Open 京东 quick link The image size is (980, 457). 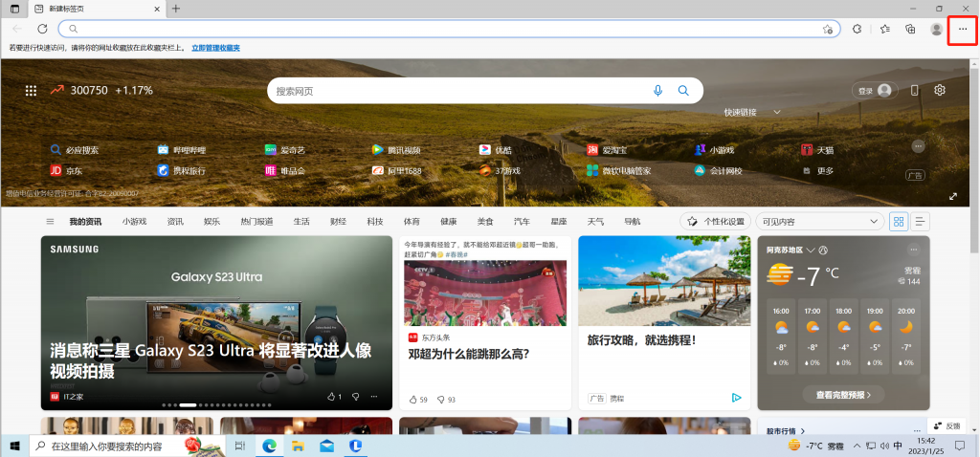click(66, 170)
